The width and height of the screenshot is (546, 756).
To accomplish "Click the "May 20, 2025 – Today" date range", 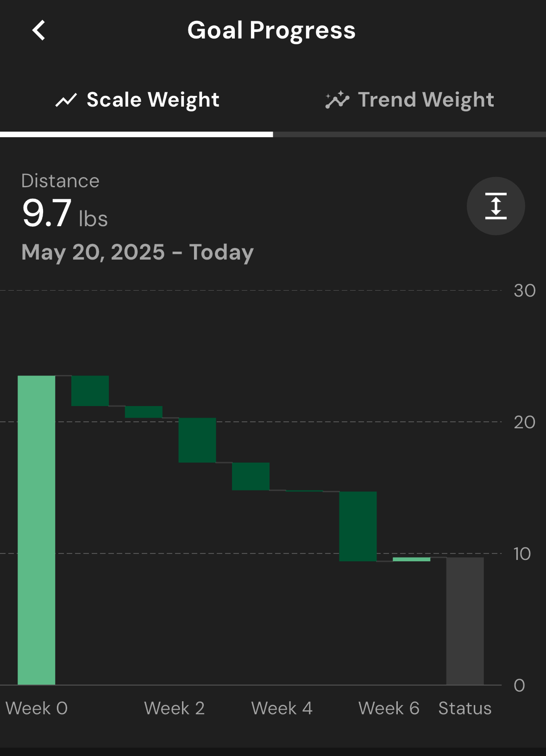I will coord(138,253).
